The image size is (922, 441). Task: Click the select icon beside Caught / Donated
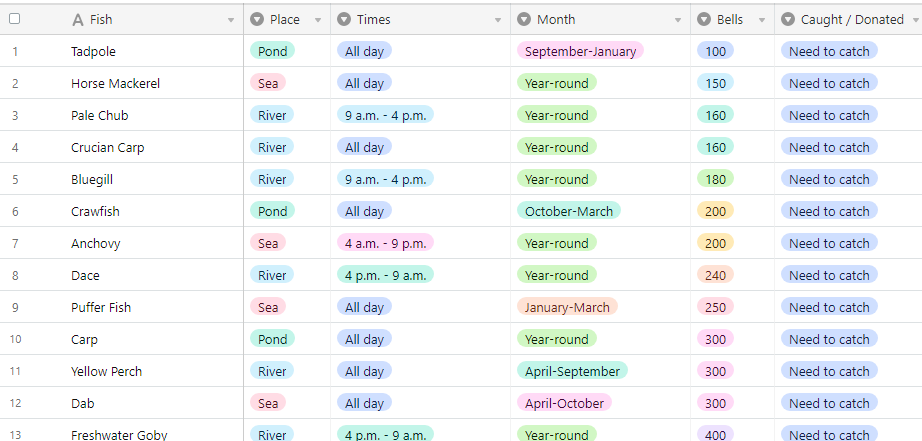click(788, 19)
